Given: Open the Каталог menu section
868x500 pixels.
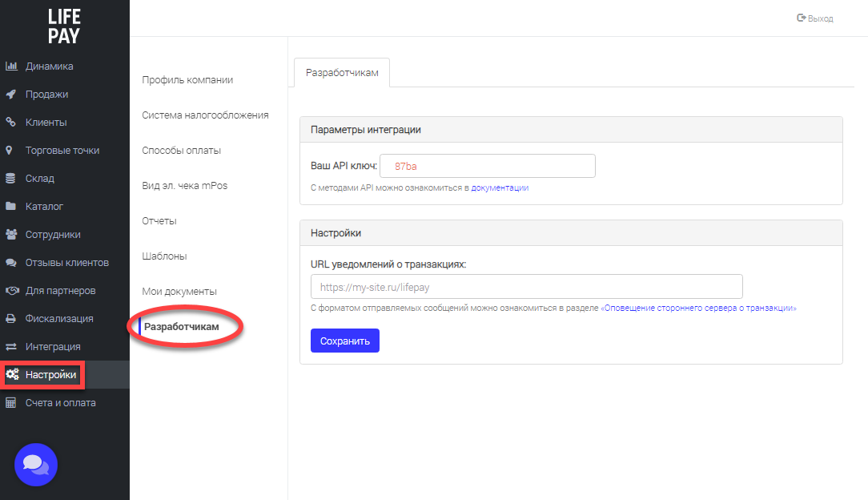Looking at the screenshot, I should pyautogui.click(x=44, y=207).
